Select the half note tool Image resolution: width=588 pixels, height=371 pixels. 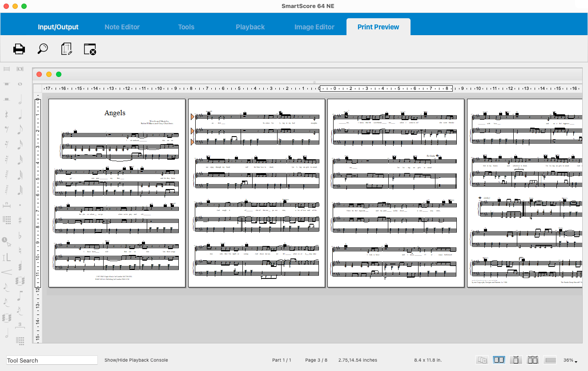coord(20,99)
